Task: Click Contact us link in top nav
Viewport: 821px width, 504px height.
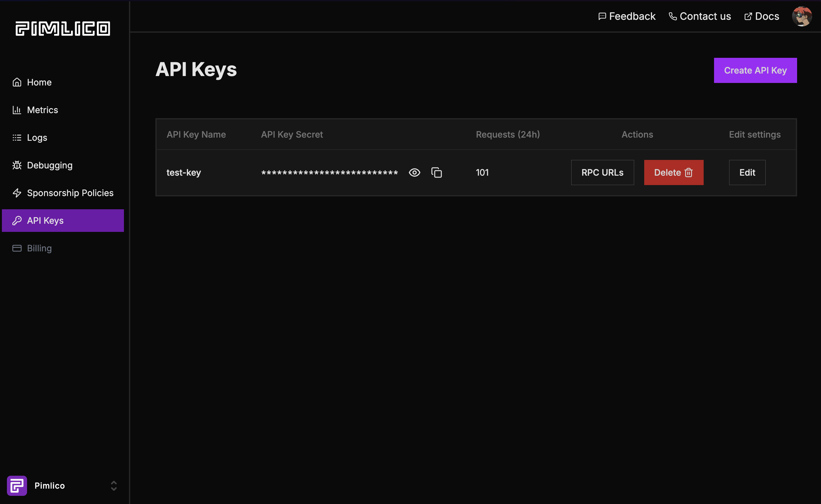Action: click(700, 16)
